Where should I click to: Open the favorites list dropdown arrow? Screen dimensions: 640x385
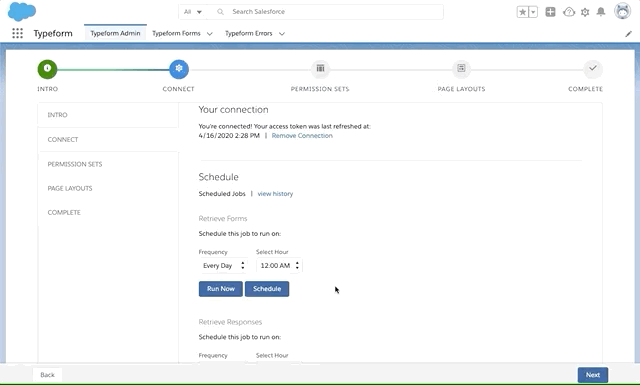point(533,12)
